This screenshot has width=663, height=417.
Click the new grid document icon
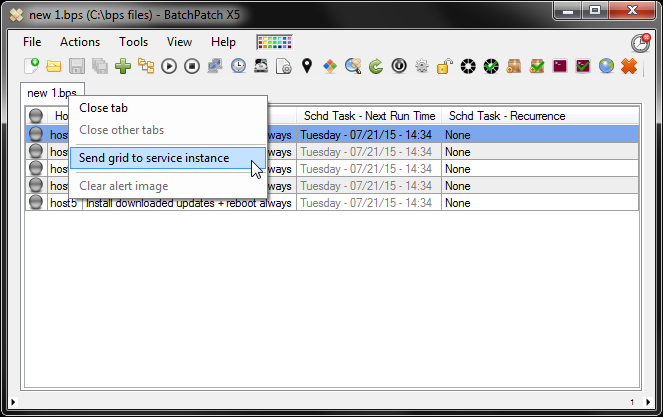point(31,66)
